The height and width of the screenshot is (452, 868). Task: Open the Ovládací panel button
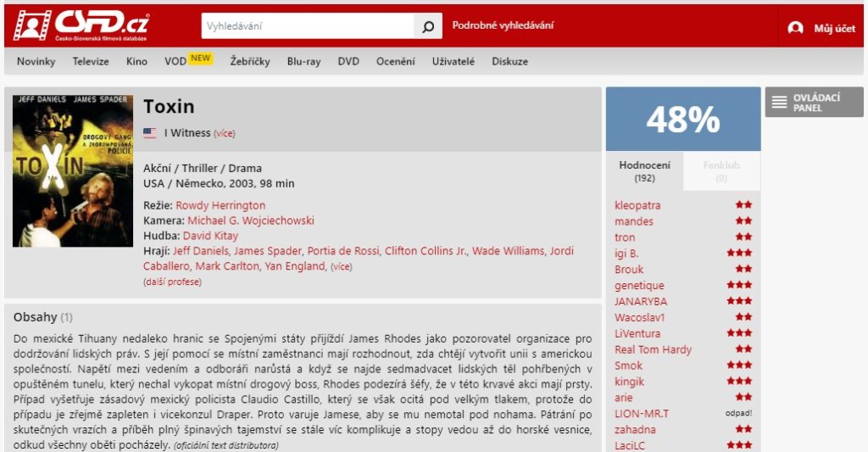tap(815, 102)
